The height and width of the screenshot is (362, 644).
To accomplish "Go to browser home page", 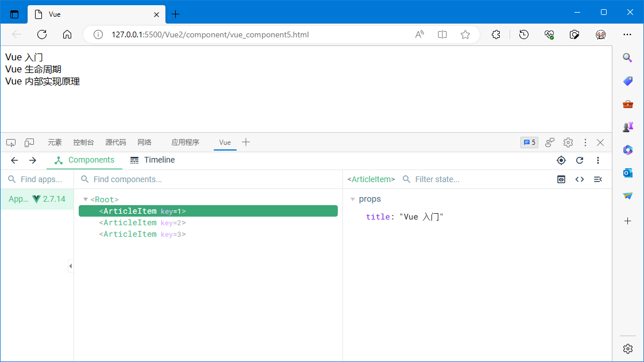I will coord(67,34).
